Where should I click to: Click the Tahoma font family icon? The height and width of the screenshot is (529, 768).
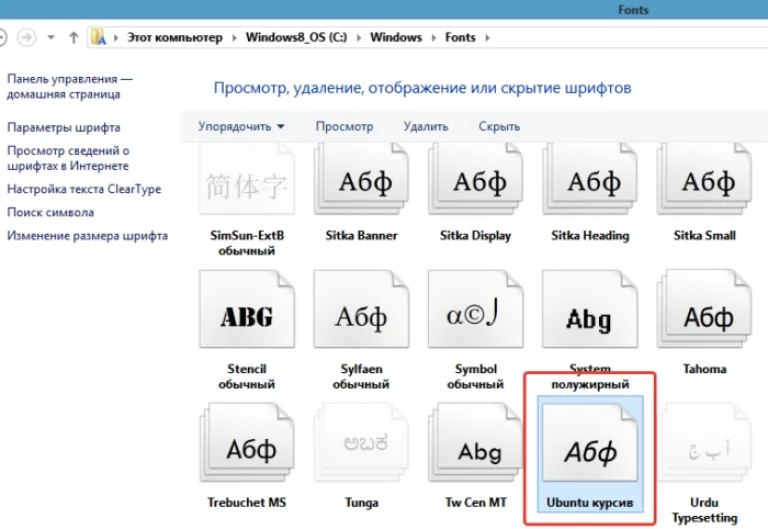(704, 310)
